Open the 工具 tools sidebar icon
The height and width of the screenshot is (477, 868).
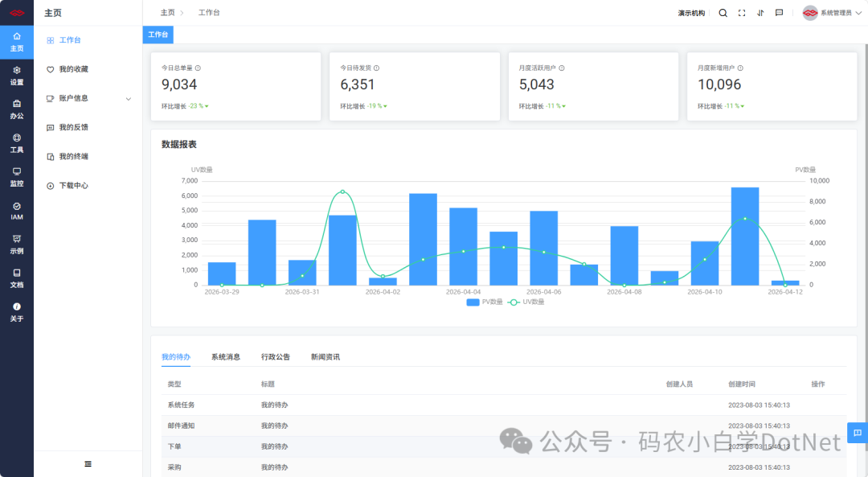tap(17, 143)
